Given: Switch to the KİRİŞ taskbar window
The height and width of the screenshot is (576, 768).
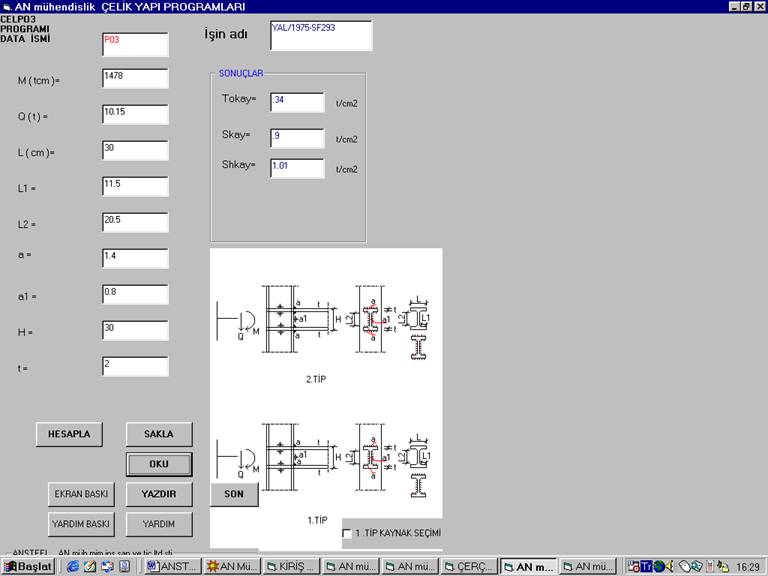Looking at the screenshot, I should pyautogui.click(x=291, y=567).
